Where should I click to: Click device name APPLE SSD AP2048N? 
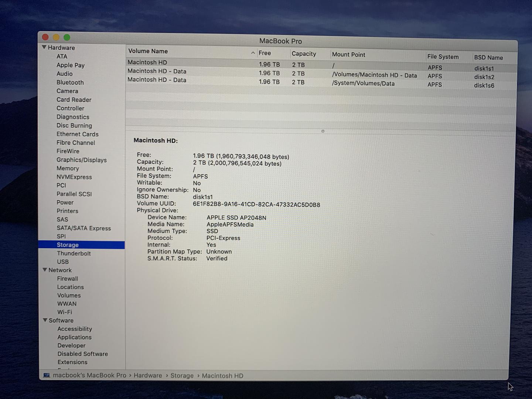(x=236, y=218)
